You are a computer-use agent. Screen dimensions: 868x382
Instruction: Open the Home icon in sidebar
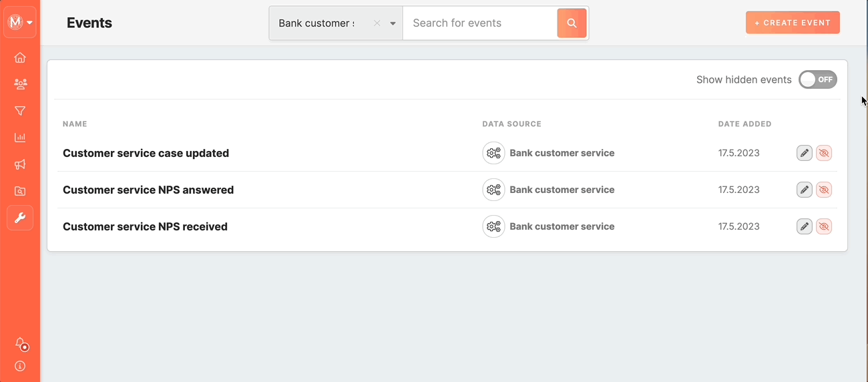click(x=20, y=57)
